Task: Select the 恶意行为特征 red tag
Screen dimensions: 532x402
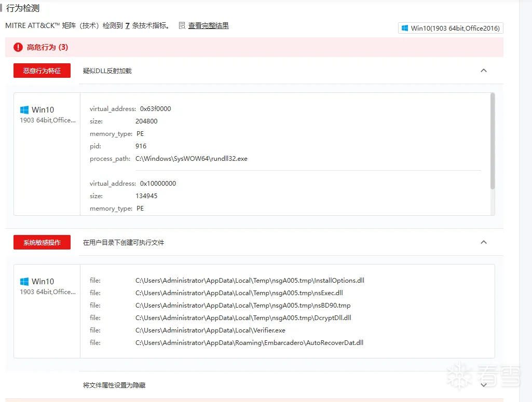Action: pyautogui.click(x=42, y=71)
